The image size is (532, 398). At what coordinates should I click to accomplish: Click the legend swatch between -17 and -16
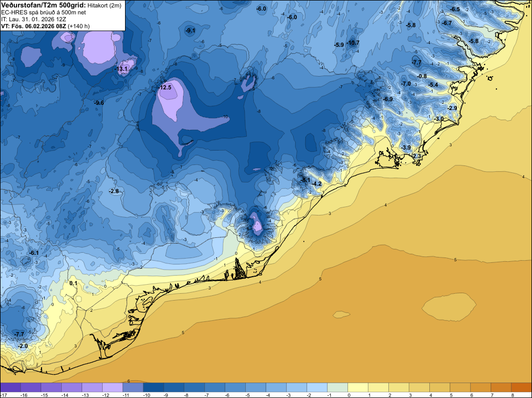click(11, 387)
